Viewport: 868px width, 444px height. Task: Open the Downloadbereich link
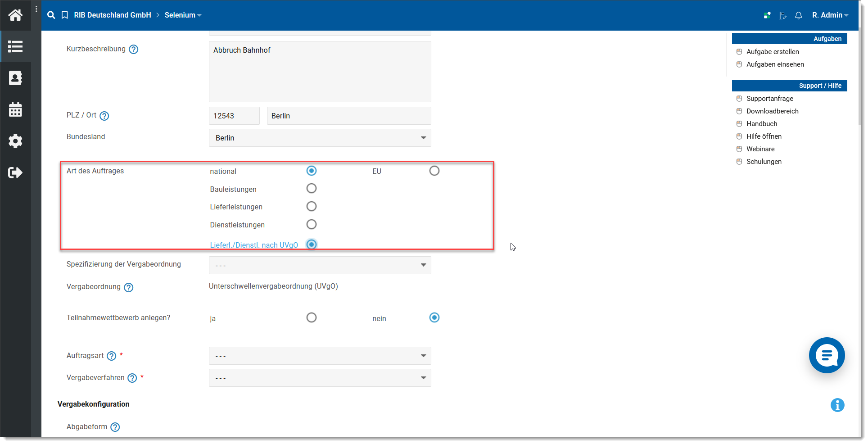pyautogui.click(x=773, y=111)
